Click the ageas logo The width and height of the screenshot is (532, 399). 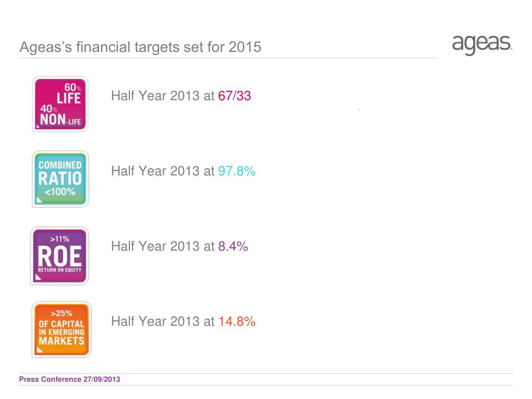click(482, 45)
